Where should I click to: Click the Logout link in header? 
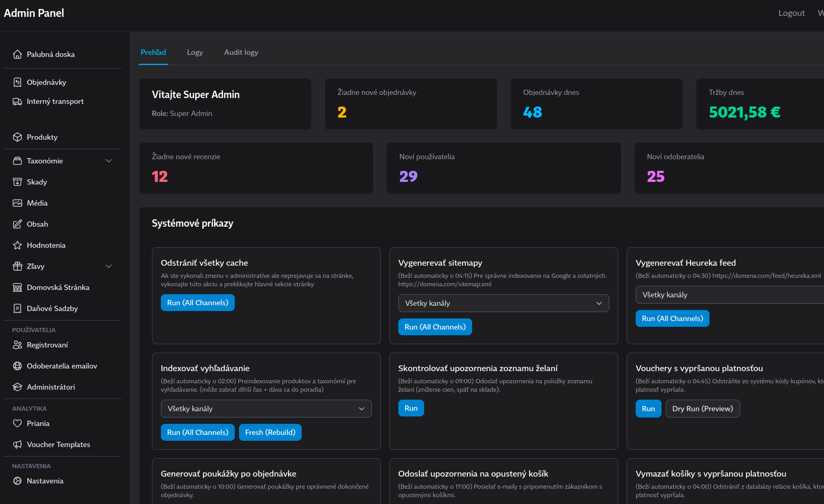tap(791, 13)
